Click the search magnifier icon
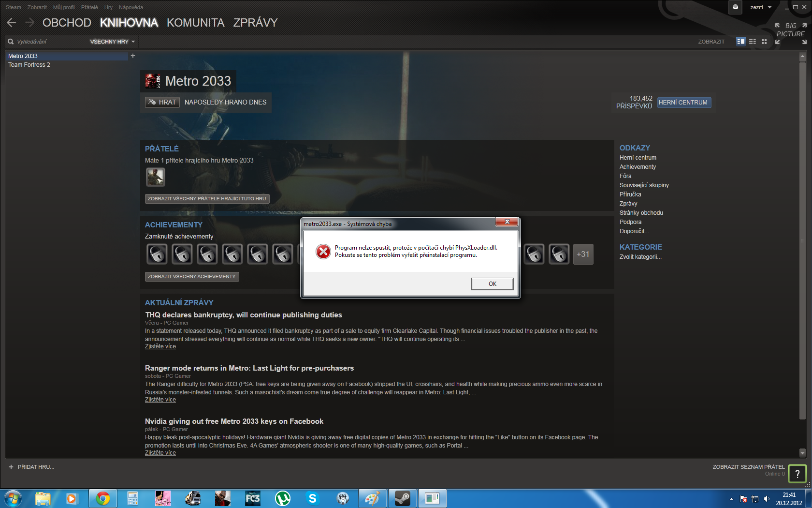 tap(11, 42)
